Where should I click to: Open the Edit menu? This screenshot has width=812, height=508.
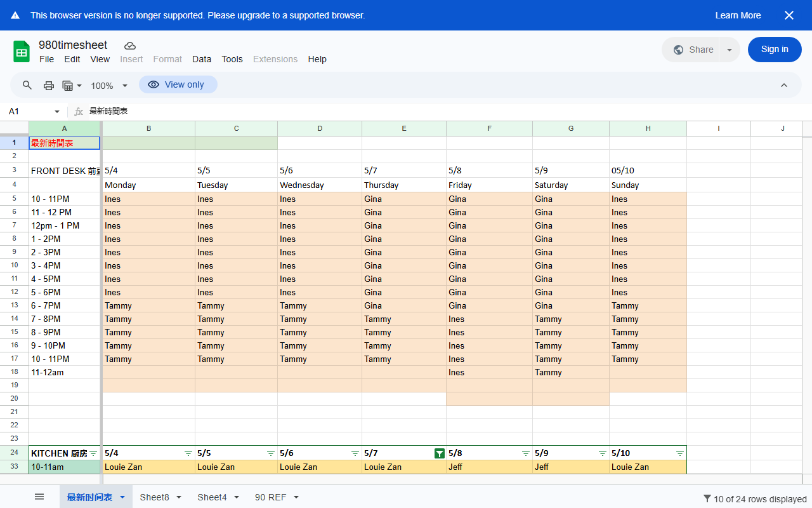click(72, 59)
